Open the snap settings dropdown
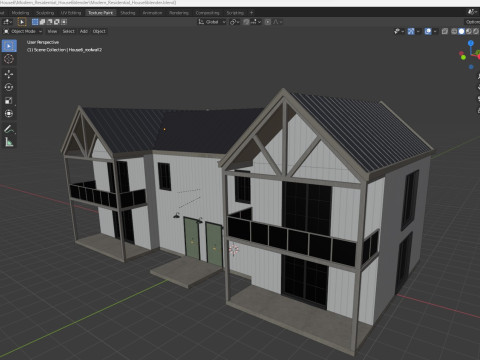 [x=255, y=22]
